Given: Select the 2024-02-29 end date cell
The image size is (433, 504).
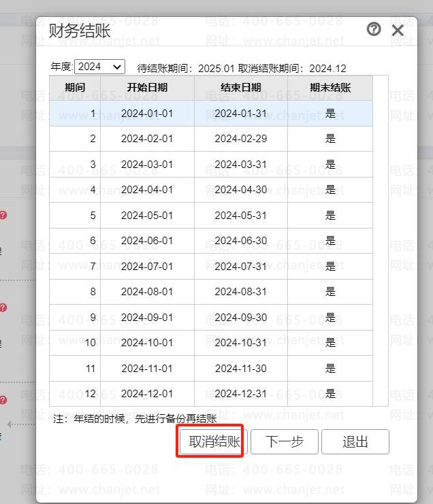Looking at the screenshot, I should click(x=241, y=139).
